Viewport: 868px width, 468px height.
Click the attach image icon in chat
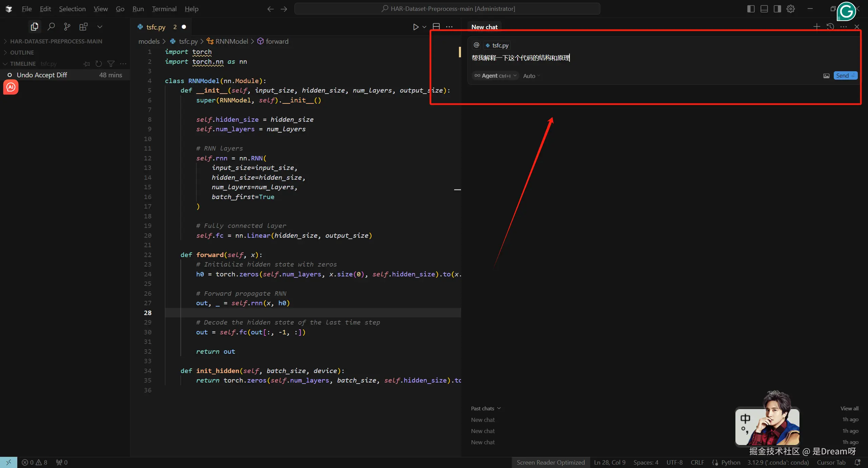click(826, 76)
